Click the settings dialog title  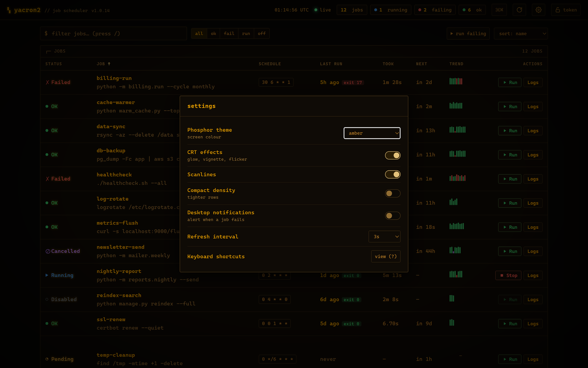tap(202, 106)
